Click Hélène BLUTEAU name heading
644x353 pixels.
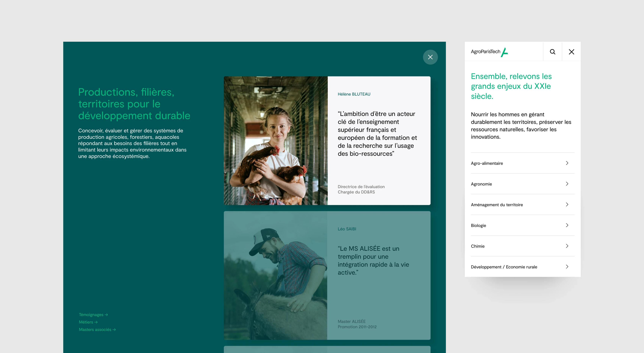point(354,94)
